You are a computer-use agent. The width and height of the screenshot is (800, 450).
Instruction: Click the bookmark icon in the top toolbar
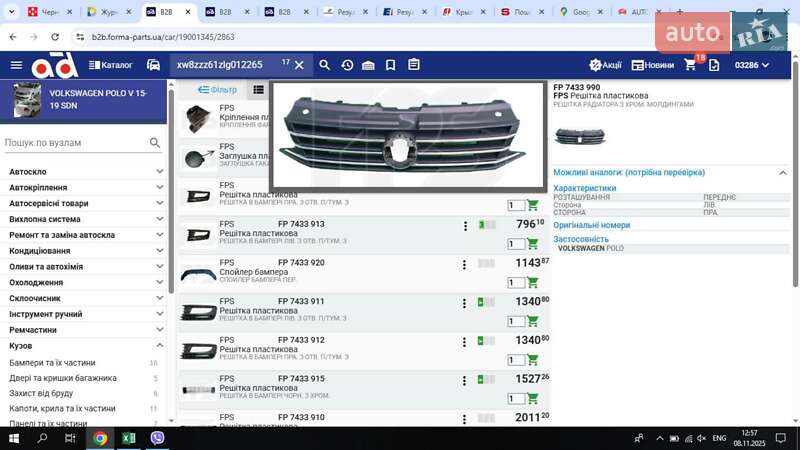390,65
